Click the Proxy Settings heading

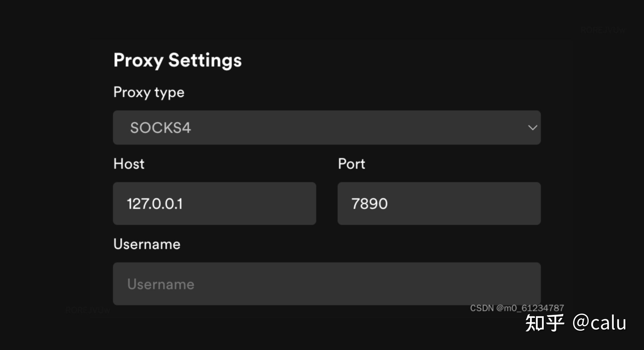(178, 60)
